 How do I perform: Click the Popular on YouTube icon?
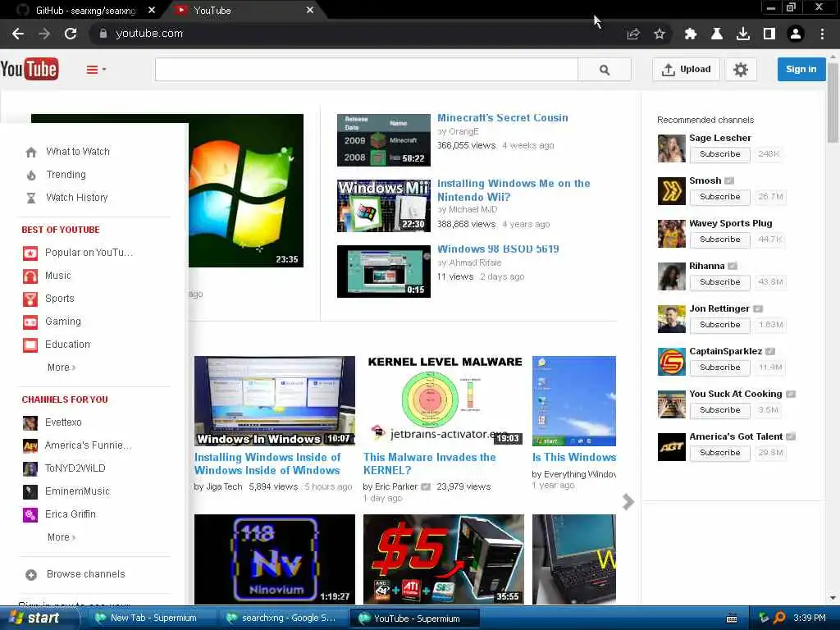30,253
